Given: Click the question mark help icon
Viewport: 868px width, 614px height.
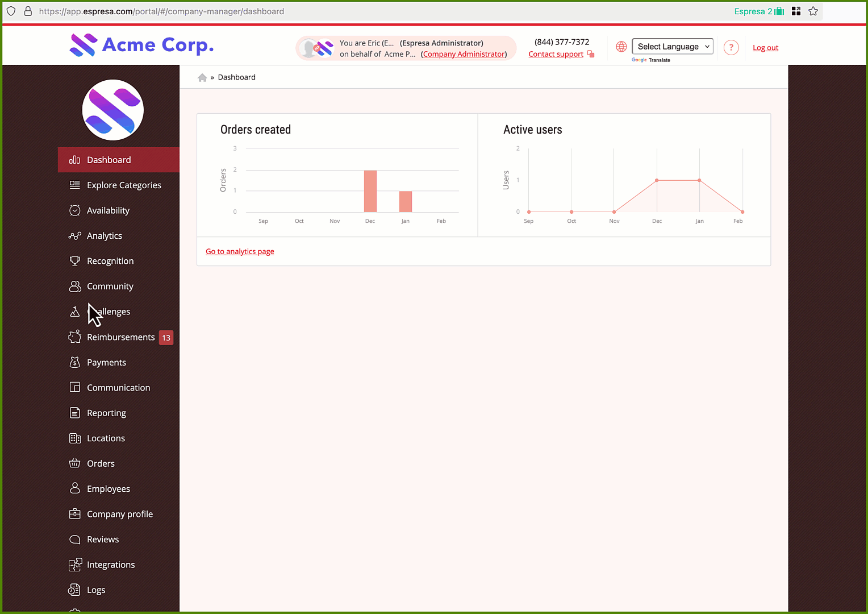Looking at the screenshot, I should pos(731,48).
